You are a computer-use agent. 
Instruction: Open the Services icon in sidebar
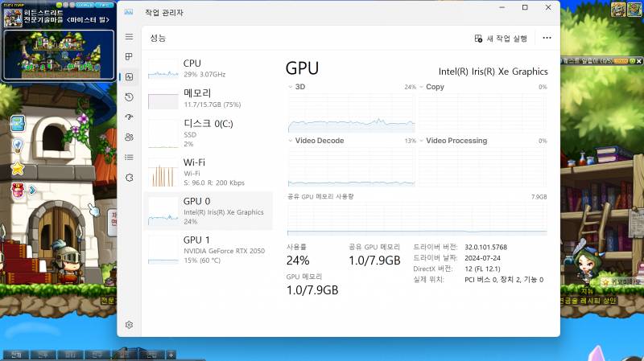129,178
